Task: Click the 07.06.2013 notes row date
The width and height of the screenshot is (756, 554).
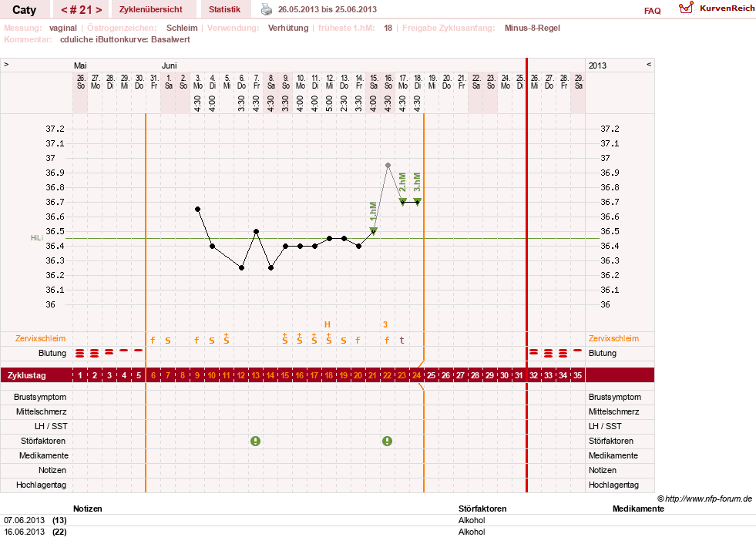Action: point(24,520)
